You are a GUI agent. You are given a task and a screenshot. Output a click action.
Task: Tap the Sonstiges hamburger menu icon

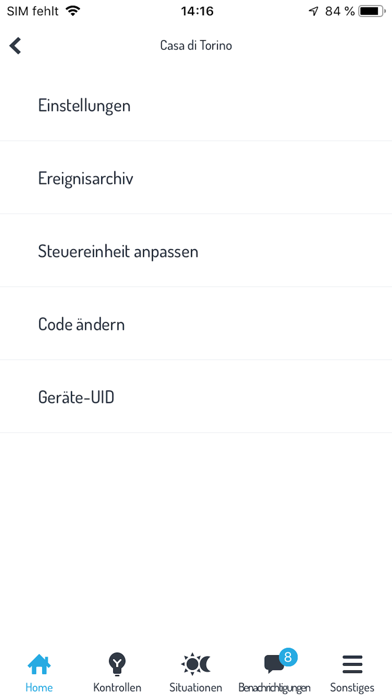pyautogui.click(x=352, y=664)
